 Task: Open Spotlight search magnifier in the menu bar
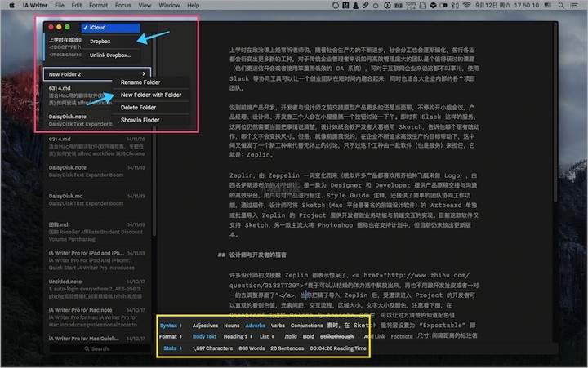pyautogui.click(x=563, y=5)
